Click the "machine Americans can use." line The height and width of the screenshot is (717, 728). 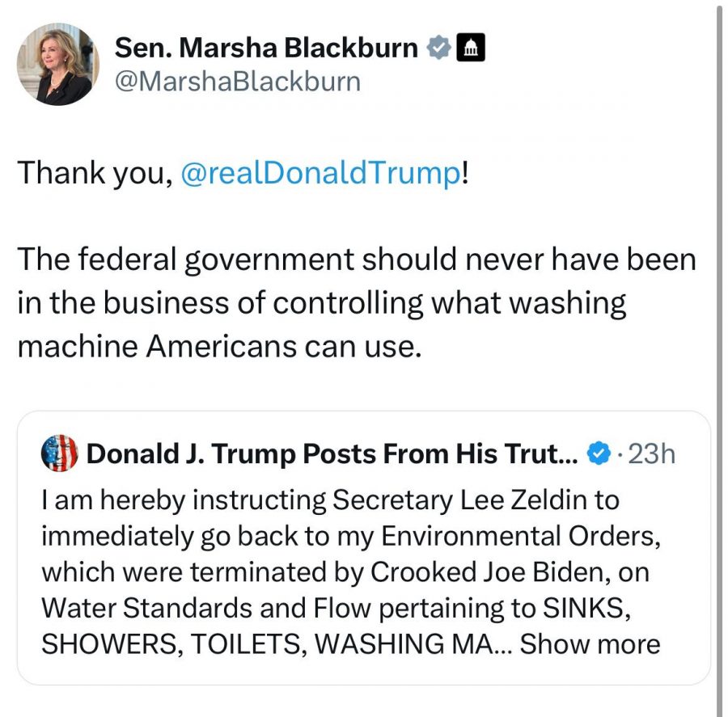(x=219, y=346)
